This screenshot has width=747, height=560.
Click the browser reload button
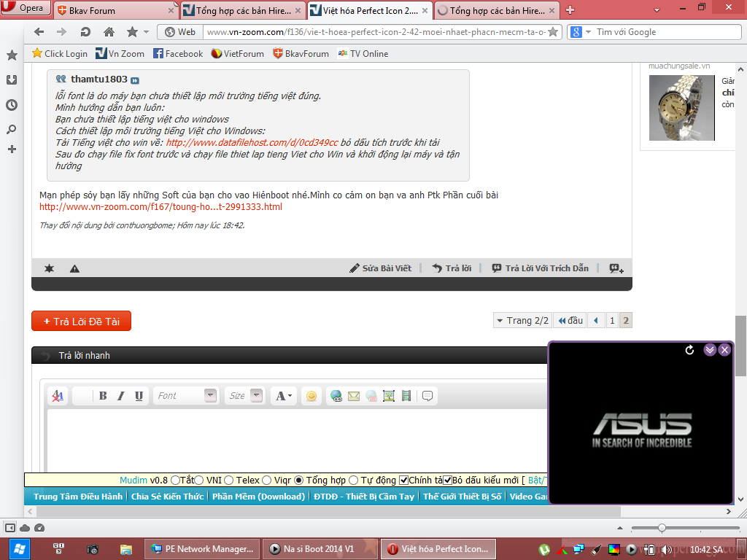(85, 32)
